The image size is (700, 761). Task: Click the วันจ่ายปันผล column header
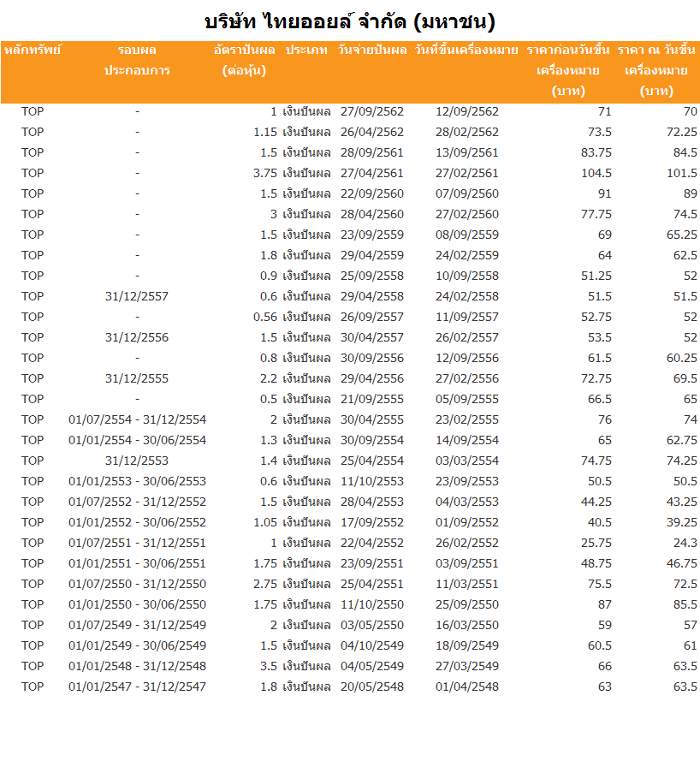click(372, 50)
